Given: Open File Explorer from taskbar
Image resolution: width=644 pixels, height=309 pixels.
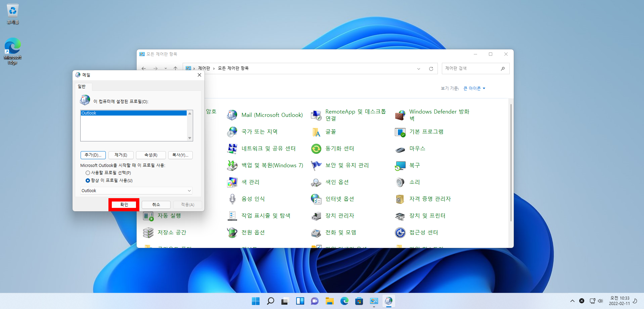Looking at the screenshot, I should pos(329,301).
